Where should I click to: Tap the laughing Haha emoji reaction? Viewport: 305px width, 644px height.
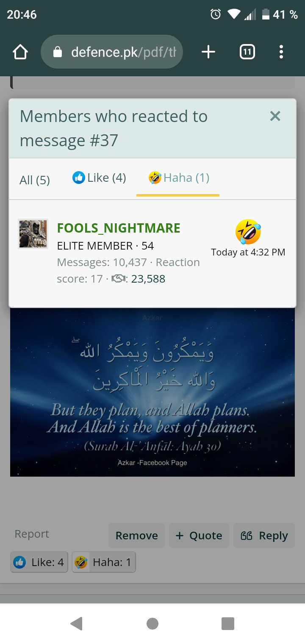(x=248, y=232)
